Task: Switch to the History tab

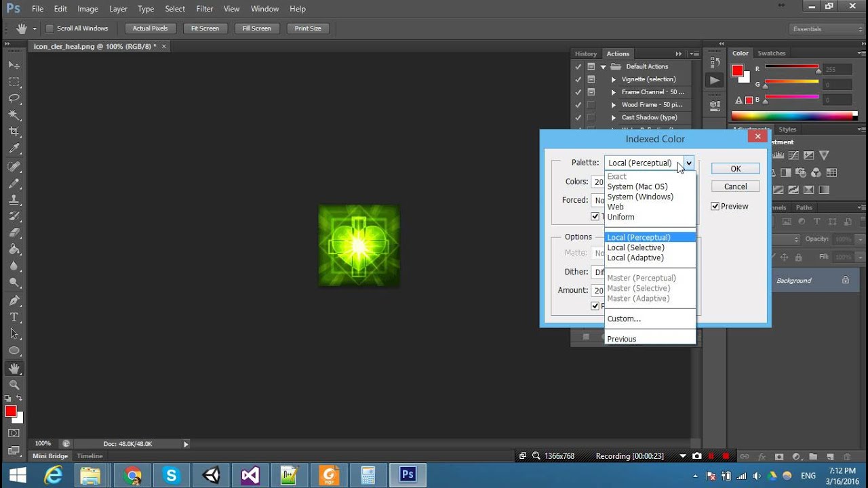Action: click(586, 54)
